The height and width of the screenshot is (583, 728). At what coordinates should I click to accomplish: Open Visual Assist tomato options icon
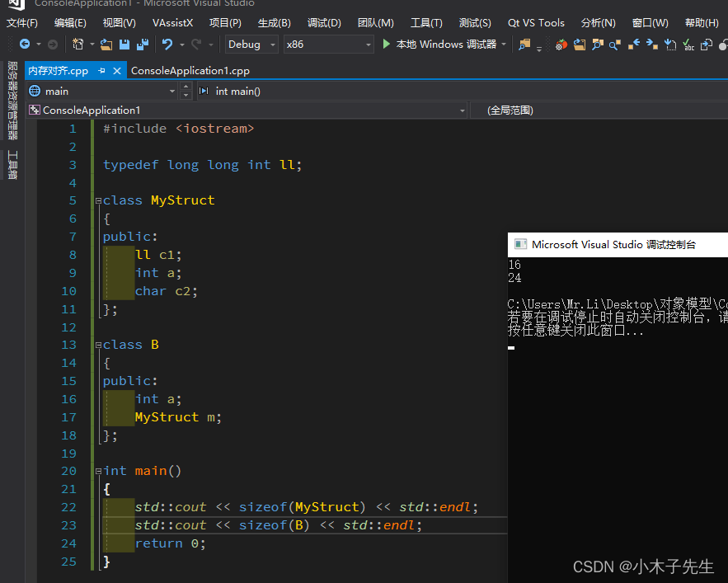[x=561, y=45]
